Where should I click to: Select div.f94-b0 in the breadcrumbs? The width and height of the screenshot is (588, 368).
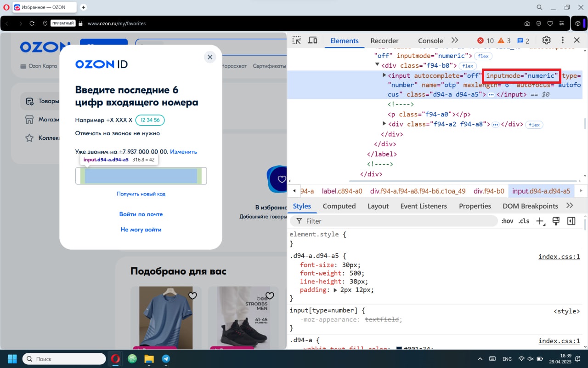[489, 191]
